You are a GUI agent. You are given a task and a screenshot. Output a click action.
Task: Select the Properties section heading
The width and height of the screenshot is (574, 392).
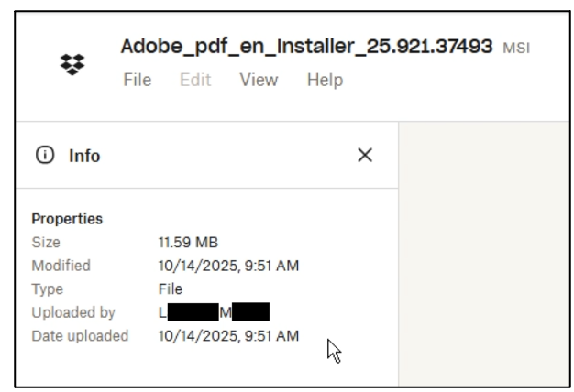pos(67,219)
